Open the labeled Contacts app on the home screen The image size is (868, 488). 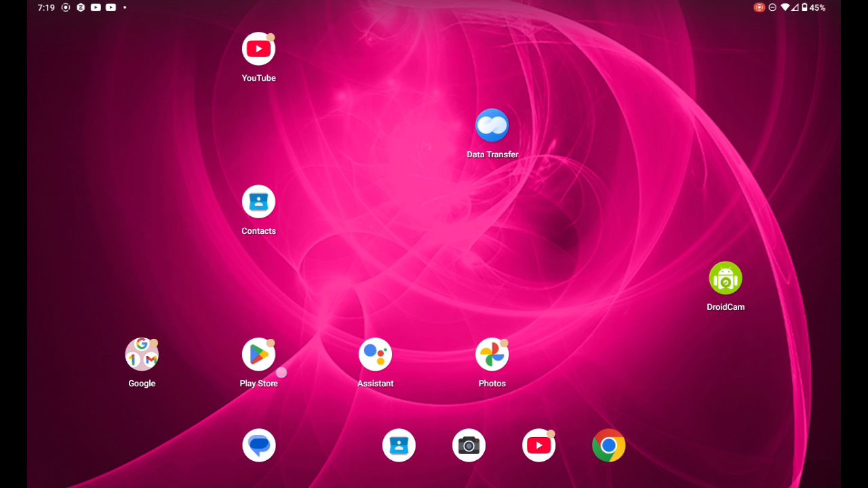tap(258, 202)
